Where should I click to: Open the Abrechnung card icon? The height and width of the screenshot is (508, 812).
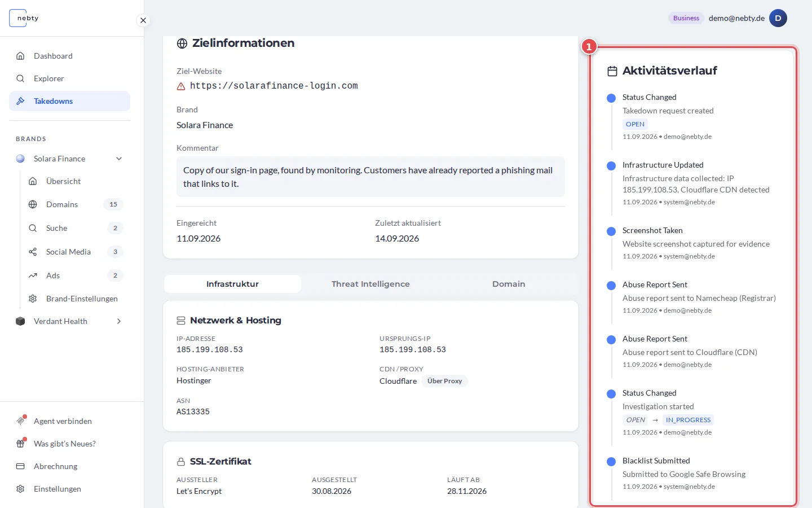pos(20,466)
